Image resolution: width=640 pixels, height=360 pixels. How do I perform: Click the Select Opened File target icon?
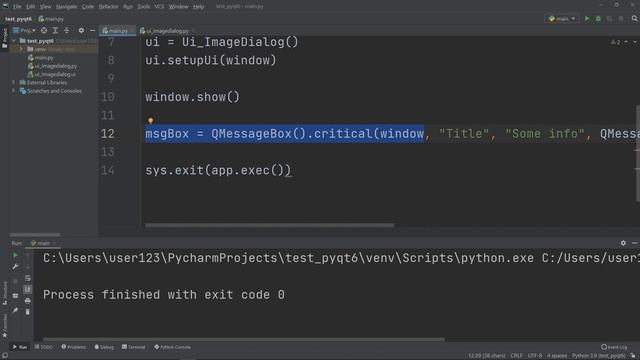(x=44, y=31)
